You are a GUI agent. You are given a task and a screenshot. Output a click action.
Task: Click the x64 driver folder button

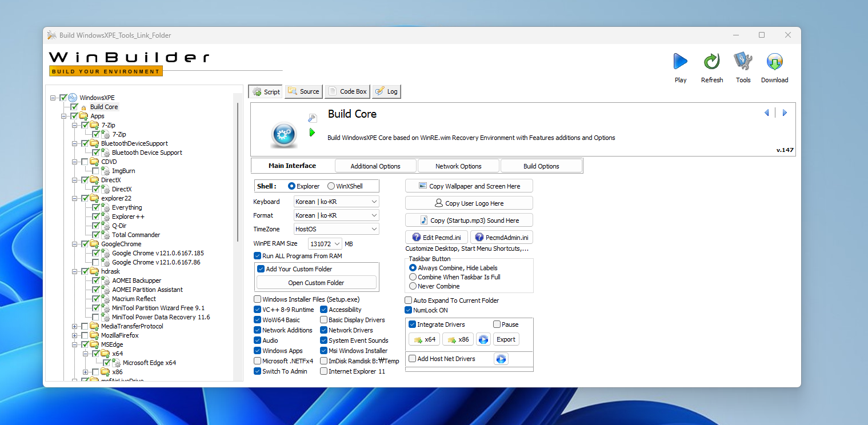pyautogui.click(x=424, y=339)
